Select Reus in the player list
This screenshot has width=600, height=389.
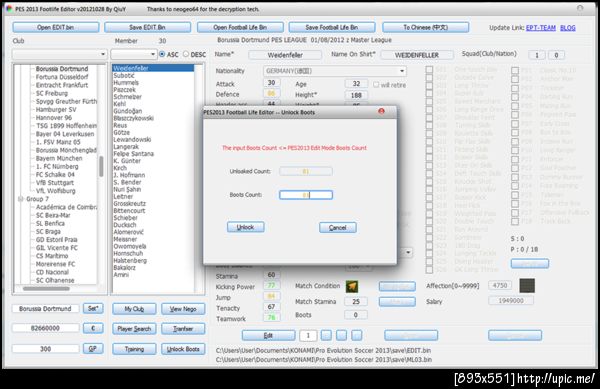tap(120, 125)
